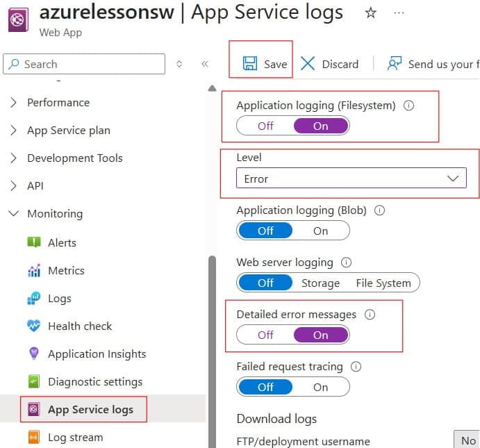Collapse the Monitoring section

pos(13,213)
